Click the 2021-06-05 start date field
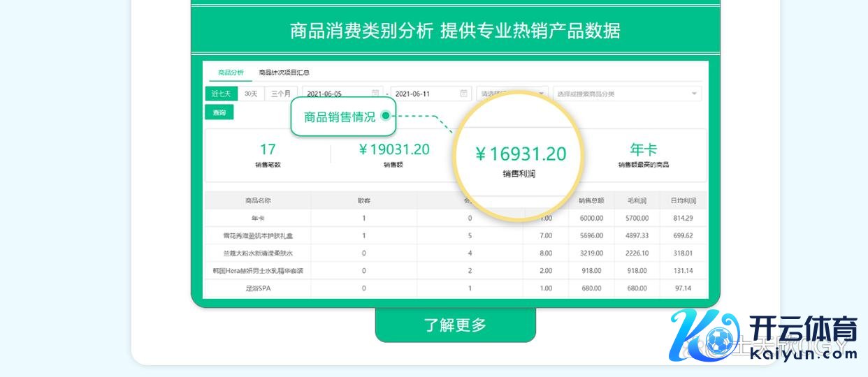The image size is (868, 377). pos(335,94)
